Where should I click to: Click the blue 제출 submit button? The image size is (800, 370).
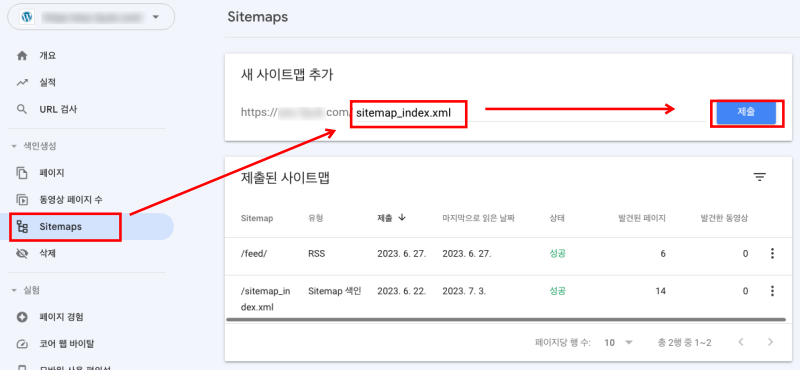point(746,112)
